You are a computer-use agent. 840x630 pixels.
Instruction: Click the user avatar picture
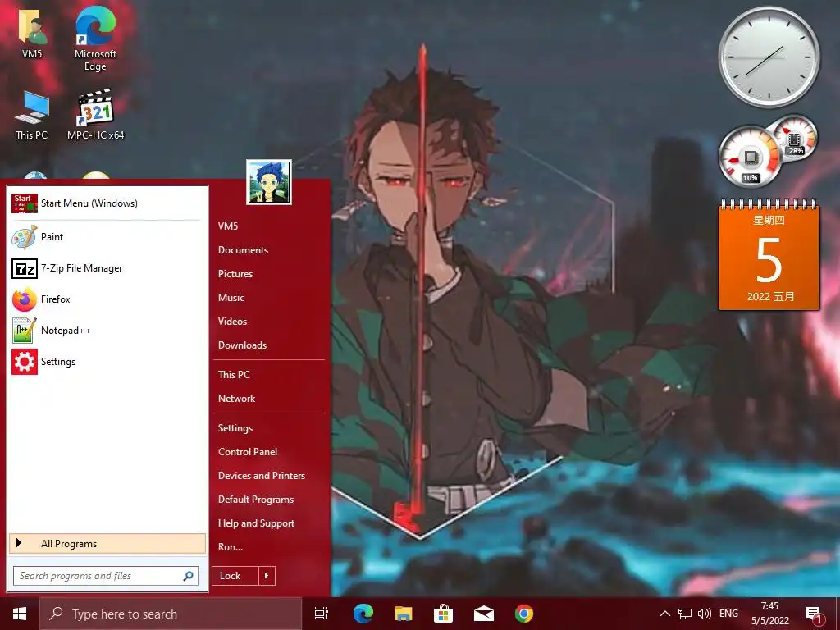269,182
